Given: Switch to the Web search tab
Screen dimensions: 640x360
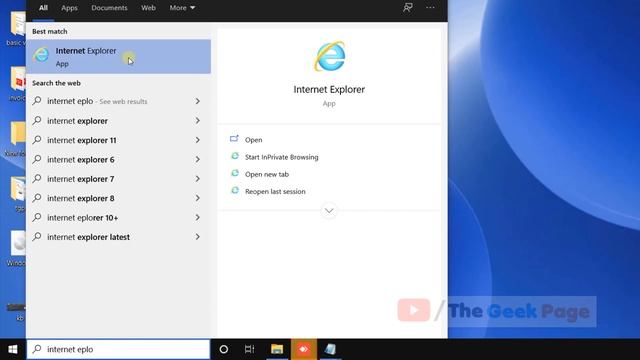Looking at the screenshot, I should tap(148, 8).
